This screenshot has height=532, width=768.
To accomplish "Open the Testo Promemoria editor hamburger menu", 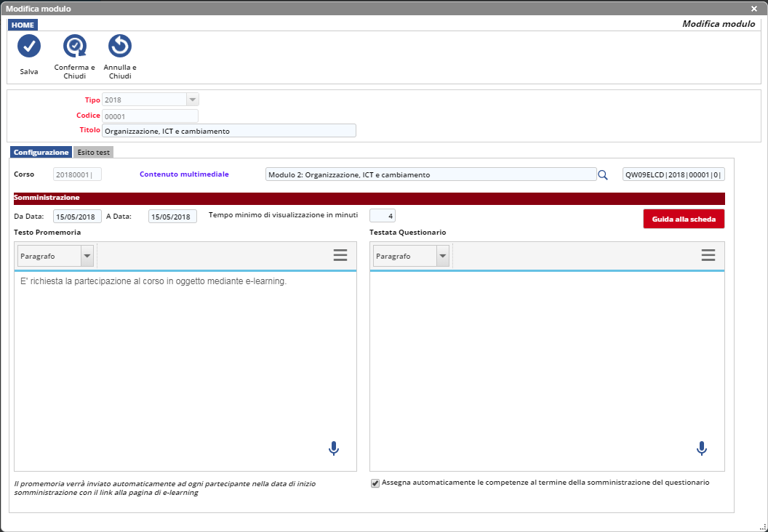I will point(340,255).
